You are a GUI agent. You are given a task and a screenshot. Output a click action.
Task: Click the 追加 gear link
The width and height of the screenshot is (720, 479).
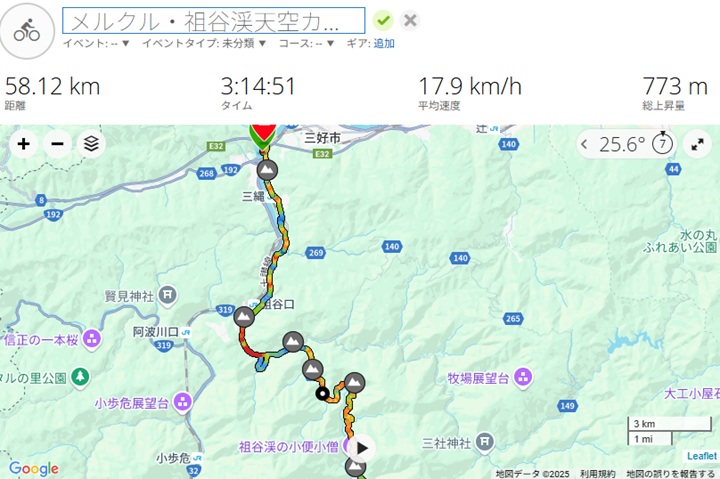pyautogui.click(x=384, y=44)
